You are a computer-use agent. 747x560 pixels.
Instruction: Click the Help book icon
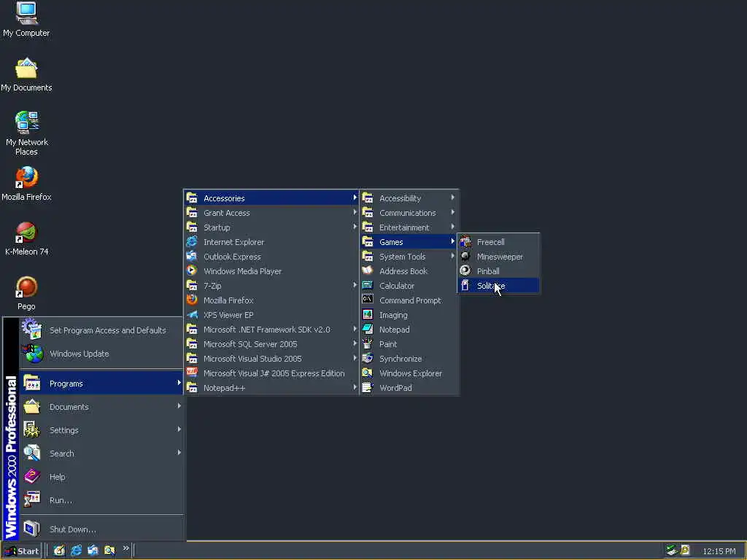(32, 476)
